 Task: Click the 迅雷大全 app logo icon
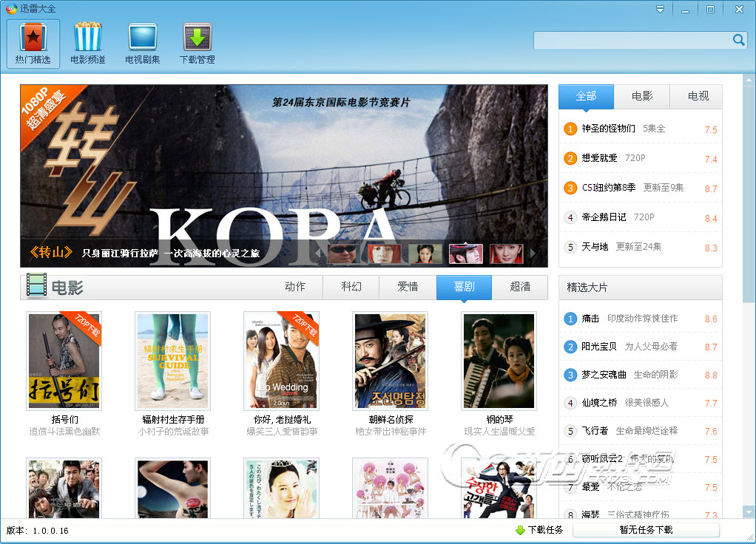[x=10, y=9]
